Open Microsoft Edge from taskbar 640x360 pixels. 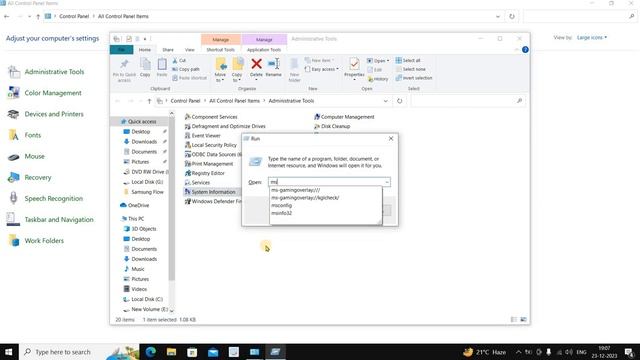[x=151, y=352]
